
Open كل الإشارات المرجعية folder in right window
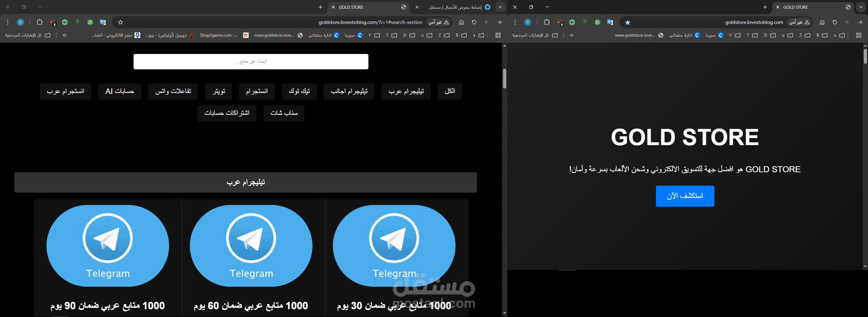point(535,35)
